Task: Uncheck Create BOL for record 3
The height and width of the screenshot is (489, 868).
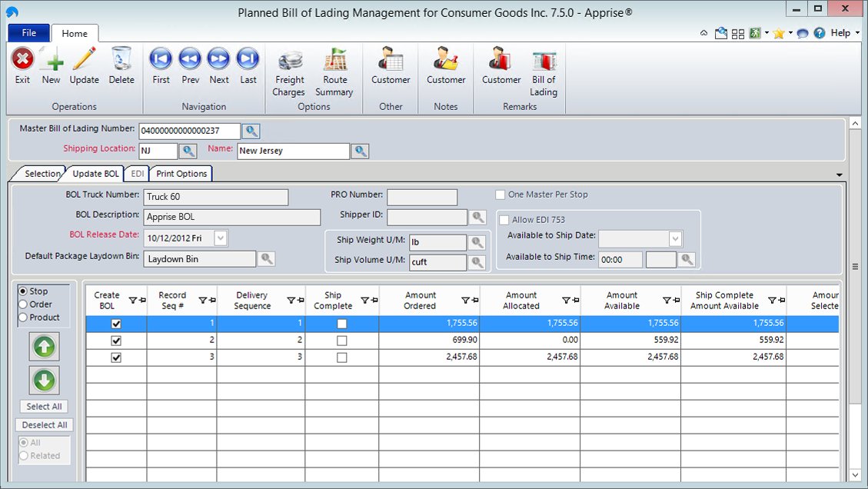Action: 116,358
